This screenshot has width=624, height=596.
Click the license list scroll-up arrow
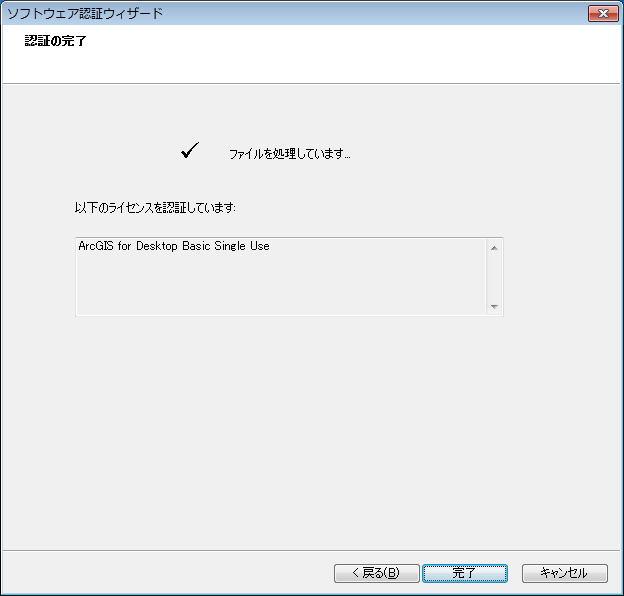tap(494, 248)
